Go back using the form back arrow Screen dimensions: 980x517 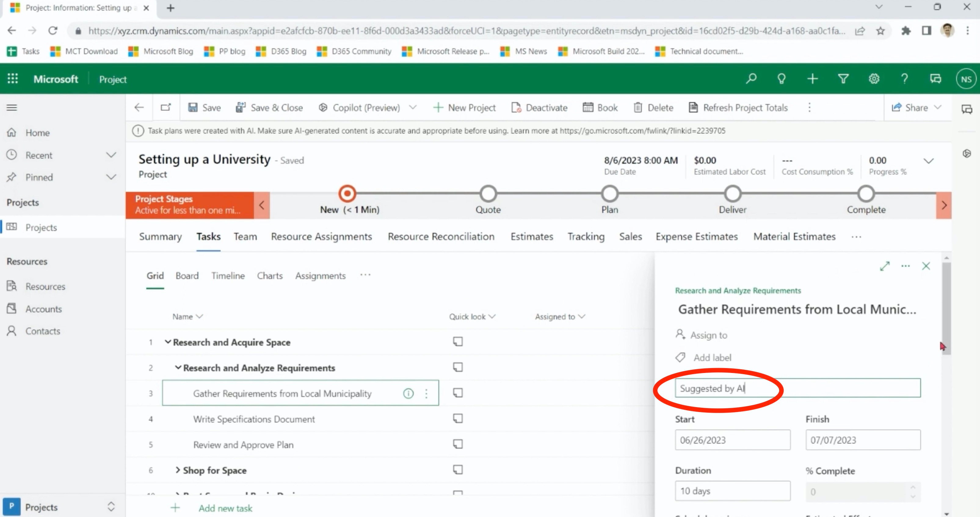tap(139, 108)
